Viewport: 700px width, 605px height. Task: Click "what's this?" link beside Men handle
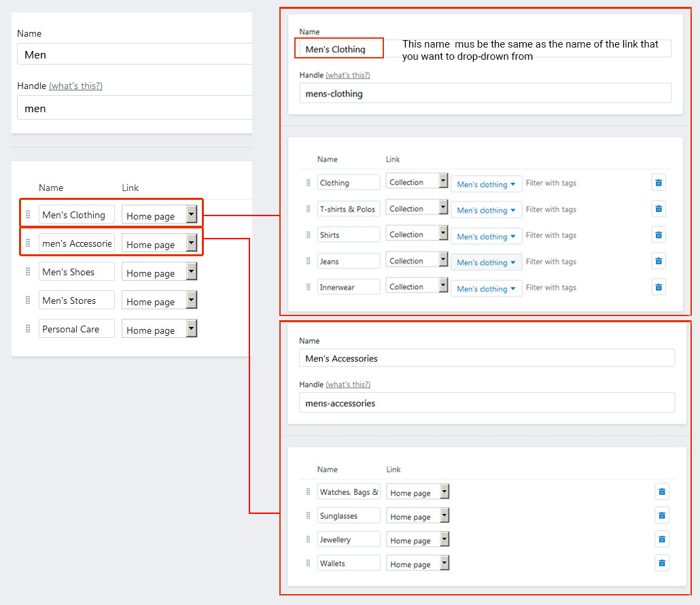tap(75, 86)
